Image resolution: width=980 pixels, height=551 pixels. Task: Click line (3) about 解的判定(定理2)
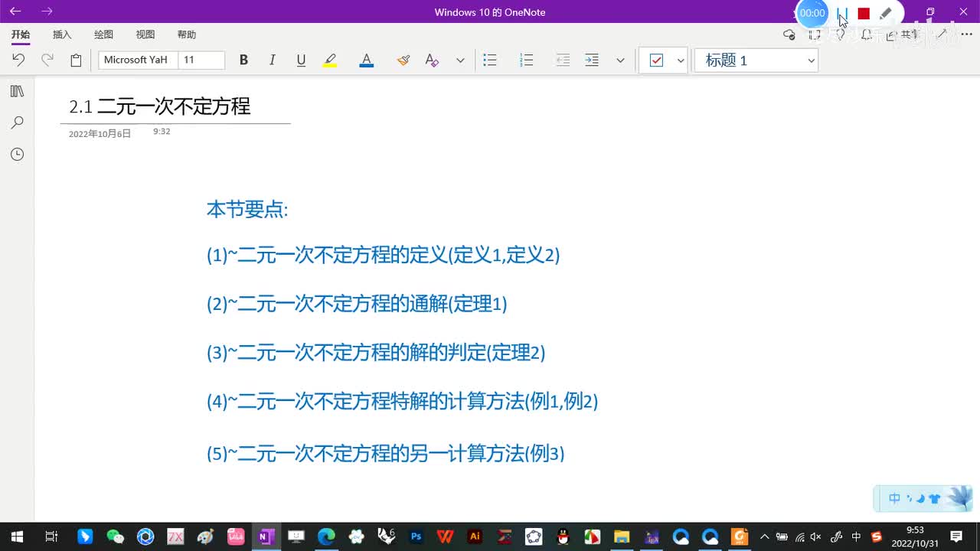tap(376, 352)
